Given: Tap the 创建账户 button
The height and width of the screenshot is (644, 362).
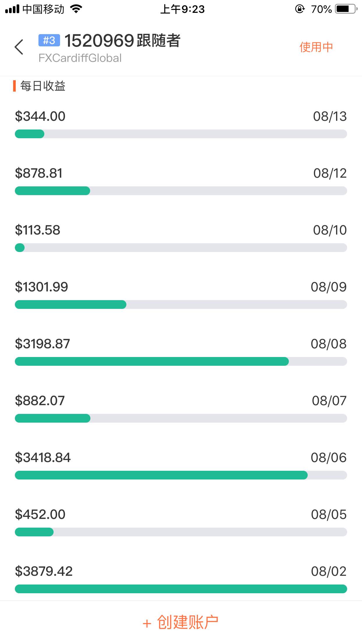Looking at the screenshot, I should [x=181, y=622].
